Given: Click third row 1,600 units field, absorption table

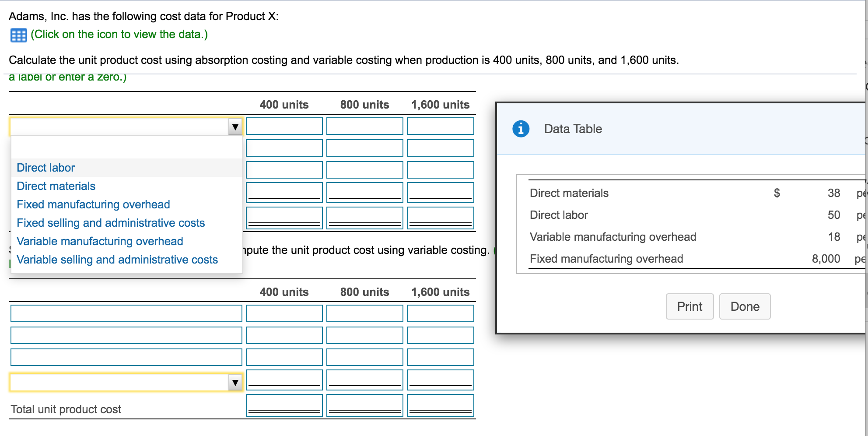Looking at the screenshot, I should coord(441,170).
